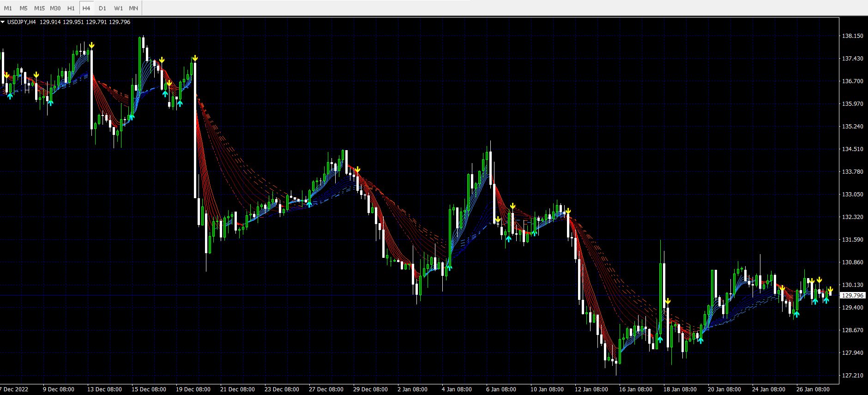868x395 pixels.
Task: Click the cyan buy arrow below 15 Dec rally start
Action: coord(131,117)
